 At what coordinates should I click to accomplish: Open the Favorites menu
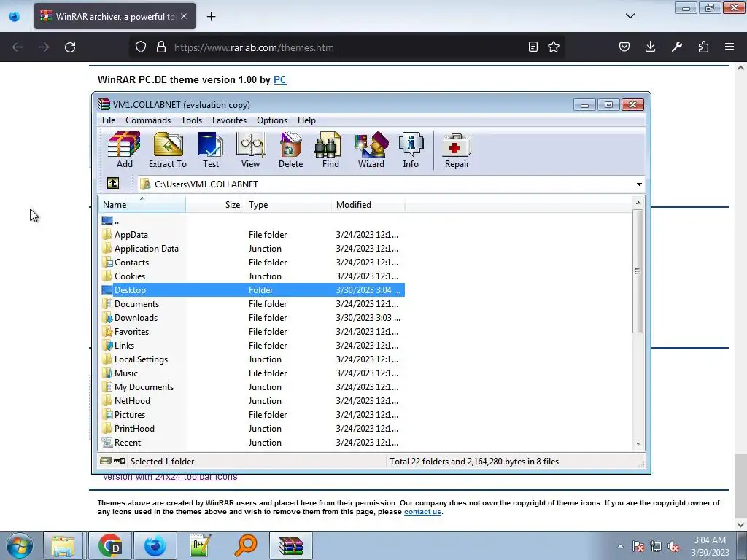coord(229,120)
